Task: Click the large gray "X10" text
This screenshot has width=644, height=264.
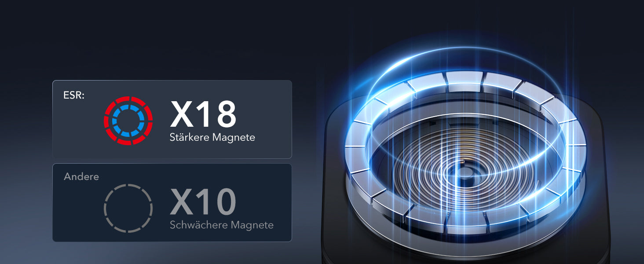Action: [203, 202]
